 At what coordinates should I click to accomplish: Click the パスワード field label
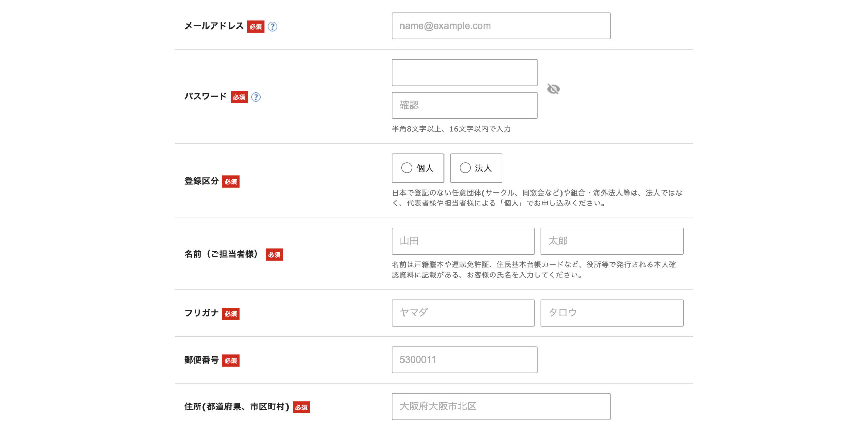pyautogui.click(x=205, y=96)
